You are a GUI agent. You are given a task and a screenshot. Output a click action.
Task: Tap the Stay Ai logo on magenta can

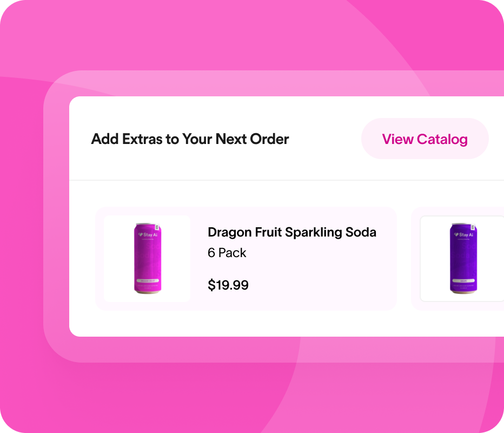[x=147, y=235]
